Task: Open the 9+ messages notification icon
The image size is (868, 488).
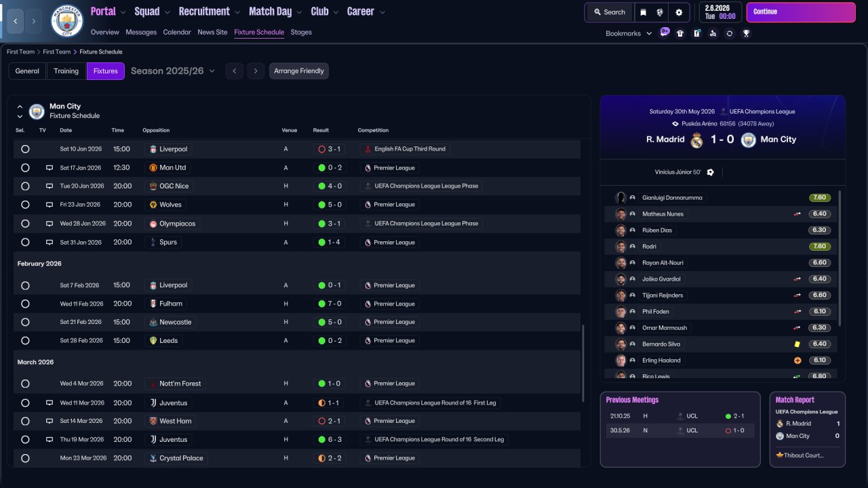Action: (665, 33)
